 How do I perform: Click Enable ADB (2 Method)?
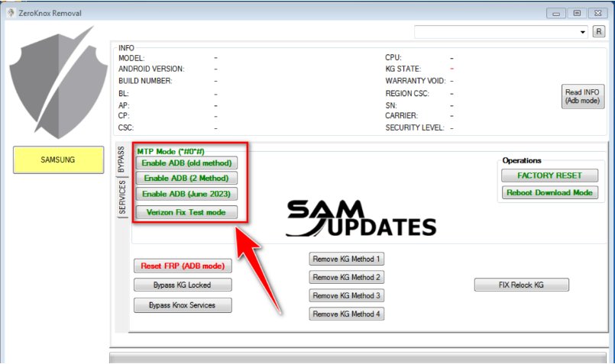[186, 178]
